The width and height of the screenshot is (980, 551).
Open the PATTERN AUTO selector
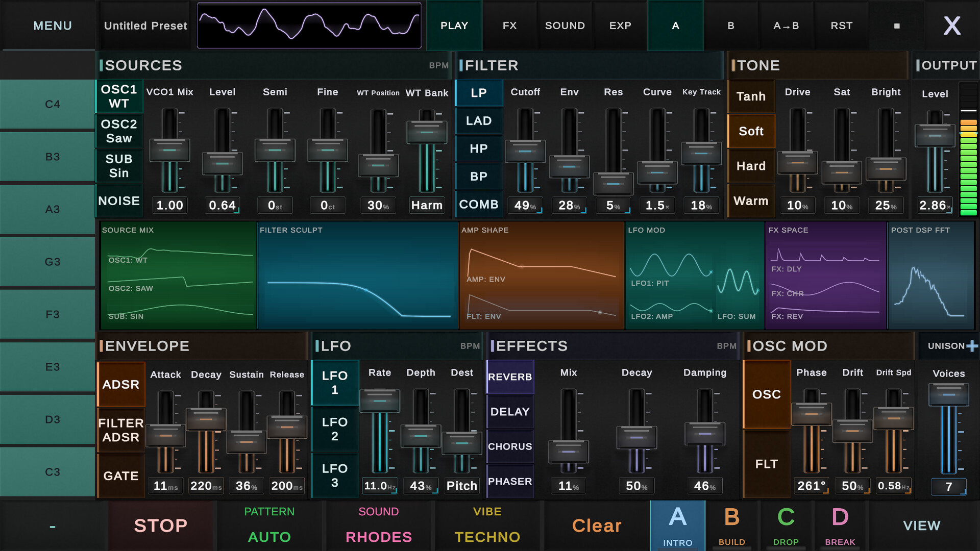coord(269,525)
